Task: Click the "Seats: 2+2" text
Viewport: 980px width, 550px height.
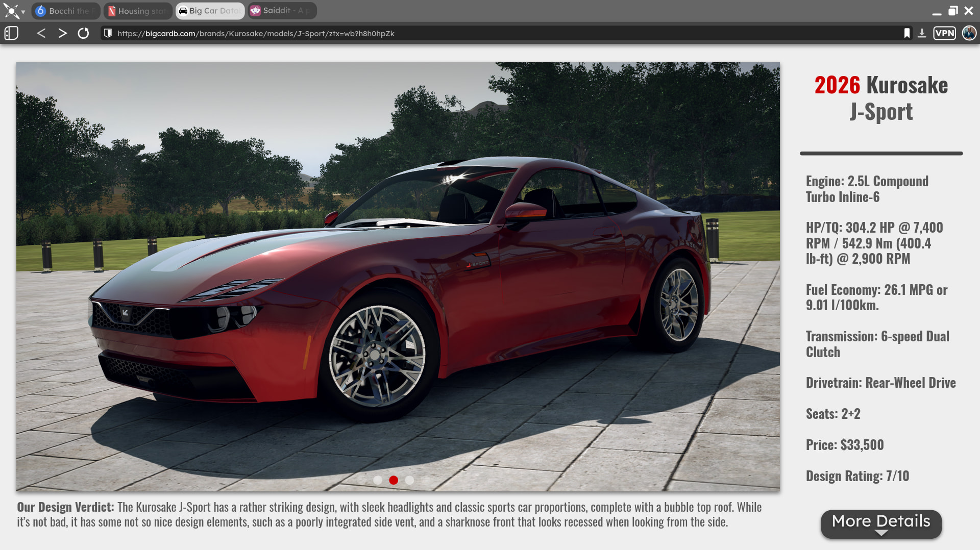Action: pyautogui.click(x=833, y=414)
